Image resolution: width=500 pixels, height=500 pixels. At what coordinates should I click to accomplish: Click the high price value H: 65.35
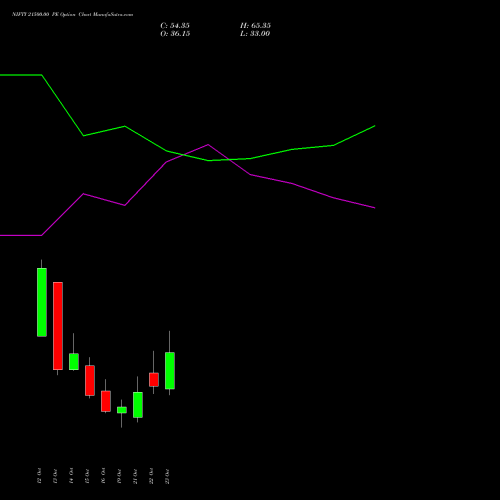(255, 26)
